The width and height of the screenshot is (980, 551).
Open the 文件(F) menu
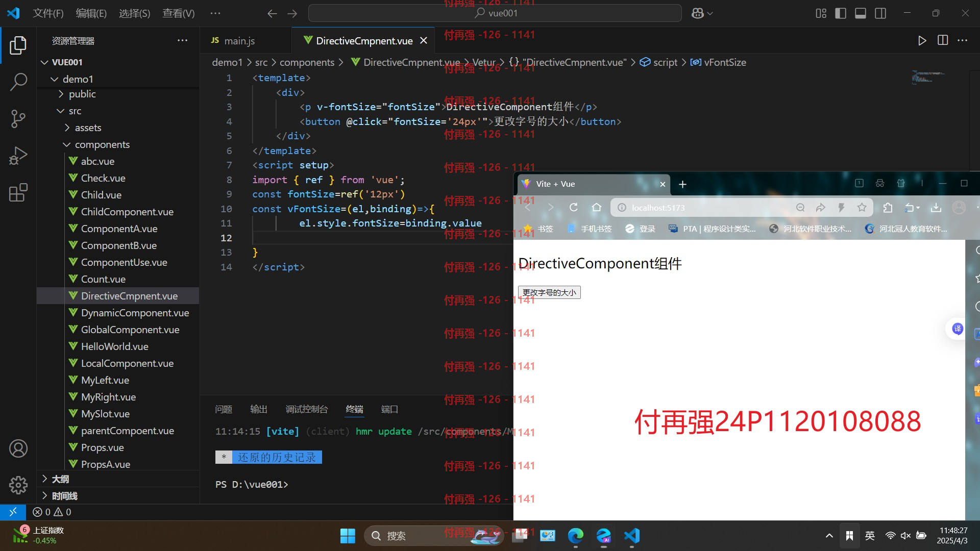click(48, 13)
